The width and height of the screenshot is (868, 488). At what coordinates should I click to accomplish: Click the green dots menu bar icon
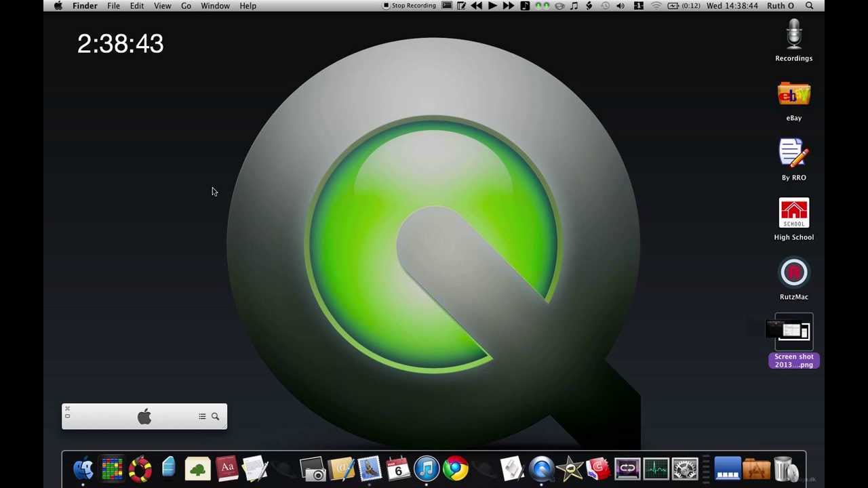(x=542, y=5)
